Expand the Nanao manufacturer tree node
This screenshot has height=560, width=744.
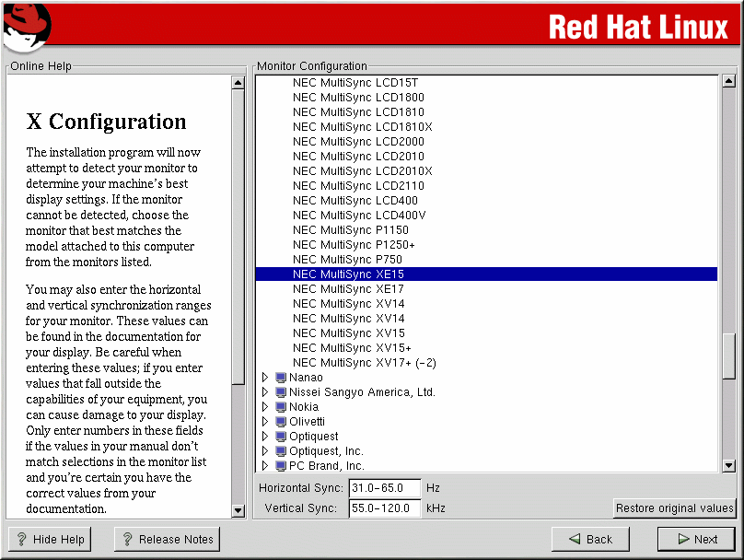click(x=265, y=378)
